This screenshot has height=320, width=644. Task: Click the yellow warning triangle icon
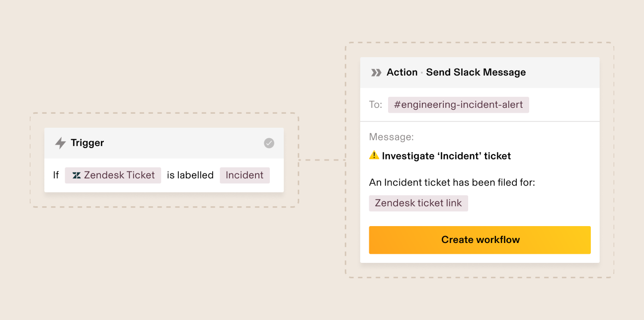[x=374, y=156]
